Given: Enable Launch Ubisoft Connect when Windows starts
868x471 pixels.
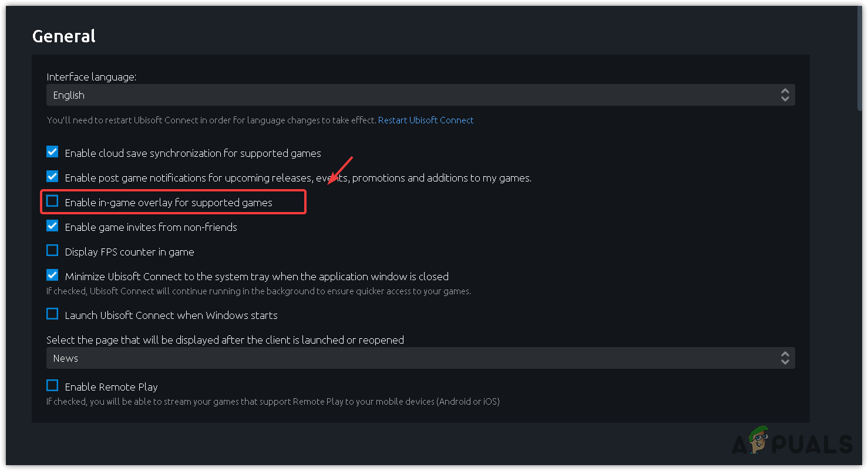Looking at the screenshot, I should [53, 314].
